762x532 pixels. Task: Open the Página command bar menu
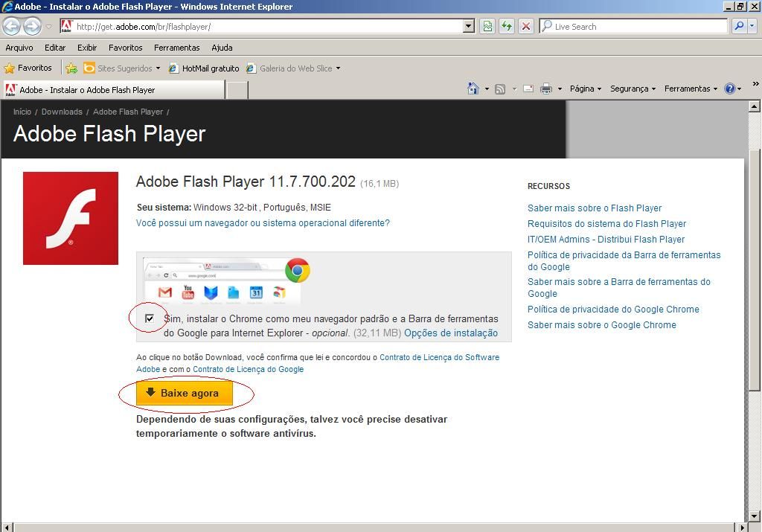click(x=586, y=89)
